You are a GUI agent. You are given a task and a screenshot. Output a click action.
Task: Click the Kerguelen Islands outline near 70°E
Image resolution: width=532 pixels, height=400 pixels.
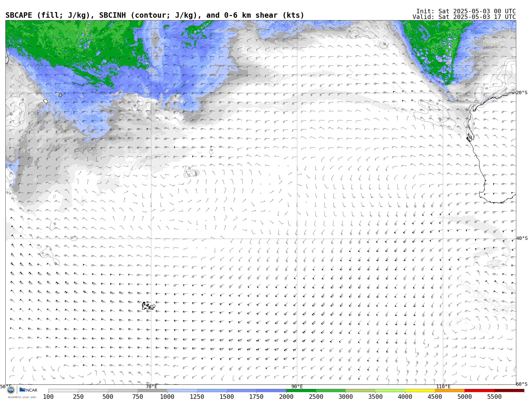pos(149,306)
